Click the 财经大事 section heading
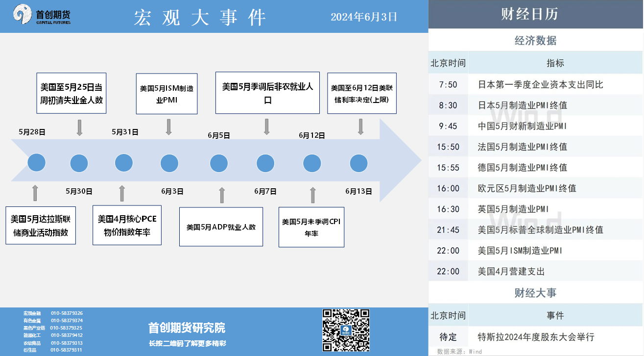Screen dimensions: 644x356 pos(536,293)
